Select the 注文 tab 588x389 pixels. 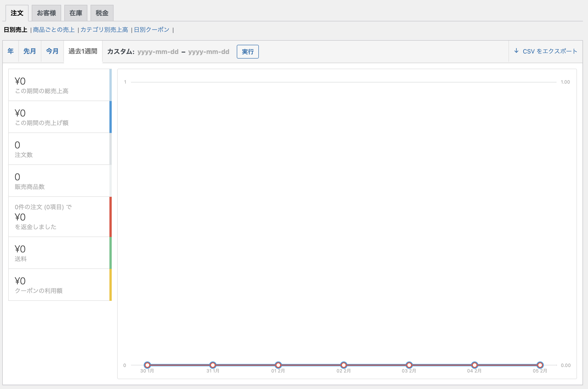coord(17,13)
